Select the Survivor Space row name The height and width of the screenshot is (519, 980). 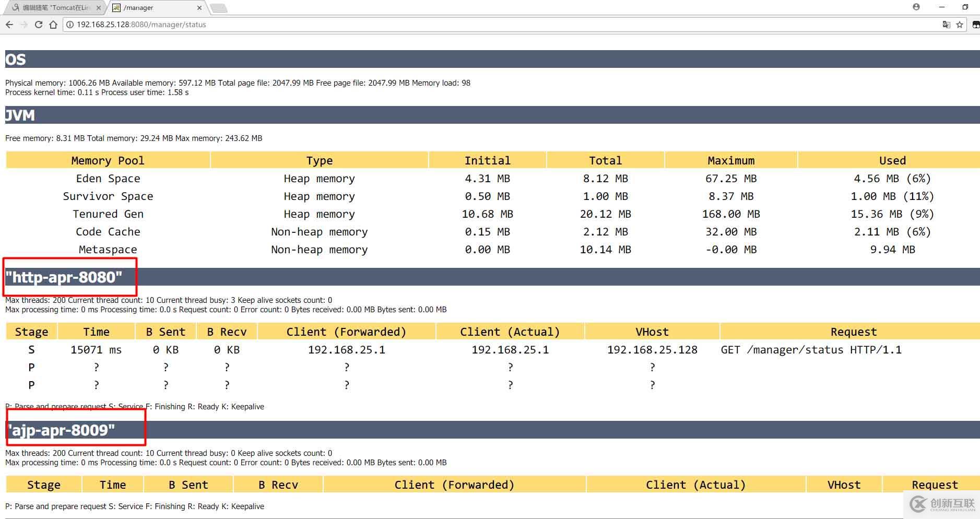[x=108, y=196]
